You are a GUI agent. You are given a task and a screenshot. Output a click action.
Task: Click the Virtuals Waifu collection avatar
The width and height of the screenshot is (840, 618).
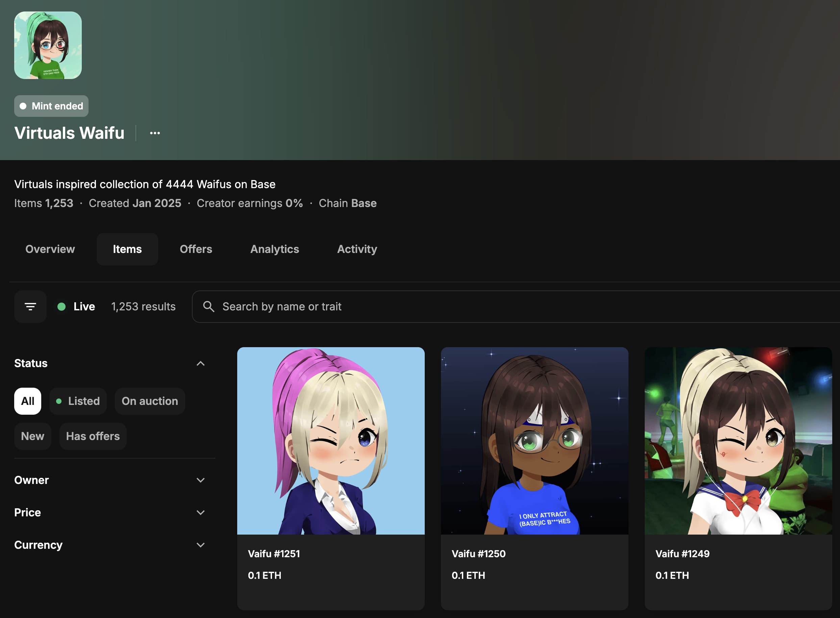(48, 45)
